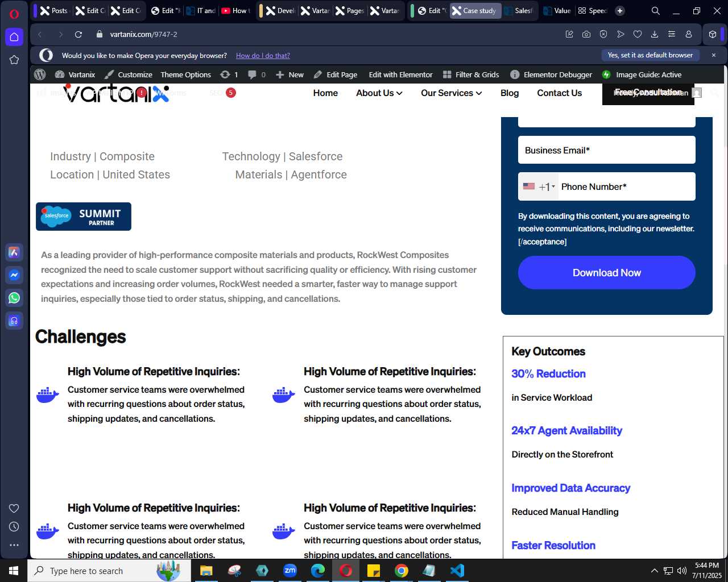Click Customize in the admin bar
Screen dimensions: 728x582
coord(129,74)
